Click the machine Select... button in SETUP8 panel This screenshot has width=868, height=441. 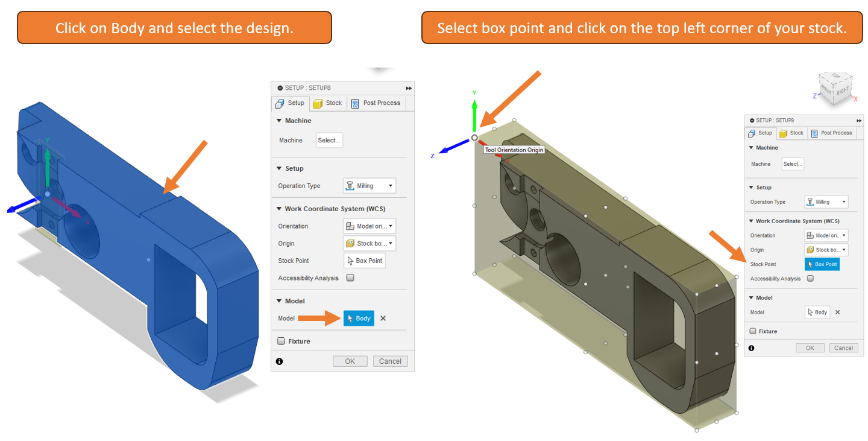[329, 141]
